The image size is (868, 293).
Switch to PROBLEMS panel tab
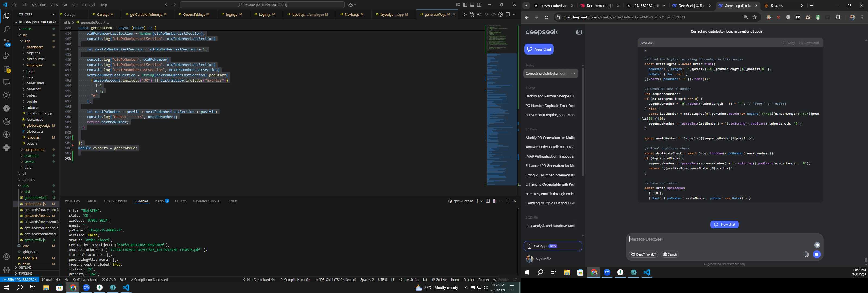(72, 201)
